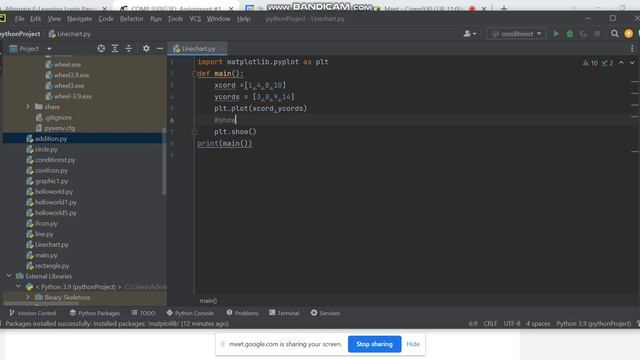Open the Navigate menu
Image resolution: width=640 pixels, height=360 pixels.
point(79,19)
